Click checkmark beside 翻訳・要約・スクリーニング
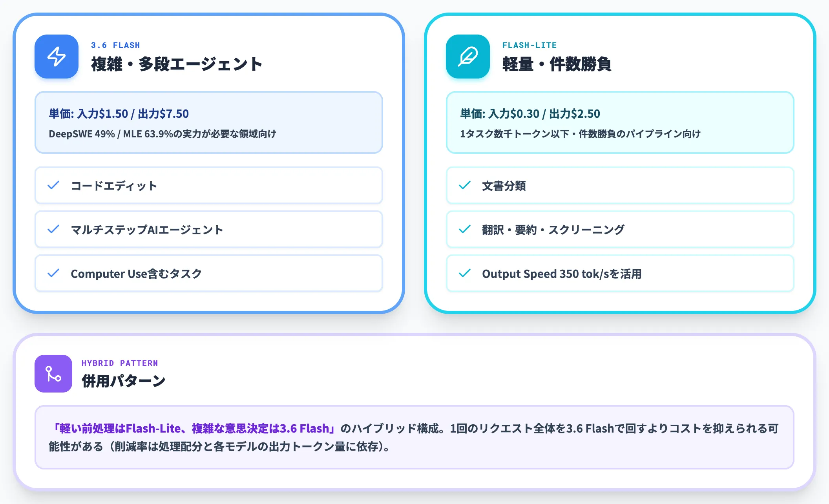Screen dimensions: 829x504 (465, 229)
